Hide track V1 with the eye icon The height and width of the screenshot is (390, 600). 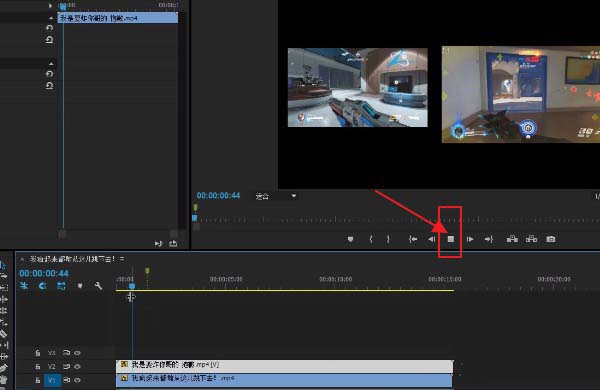pos(77,380)
